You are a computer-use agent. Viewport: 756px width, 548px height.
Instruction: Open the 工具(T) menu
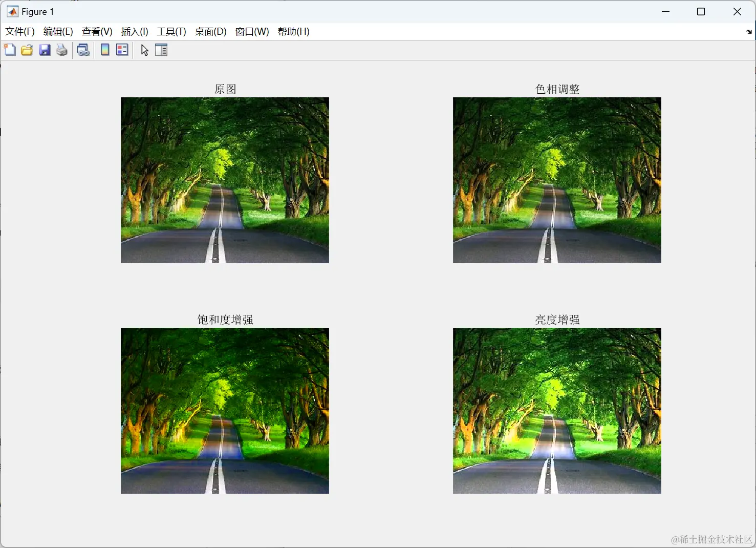[171, 32]
